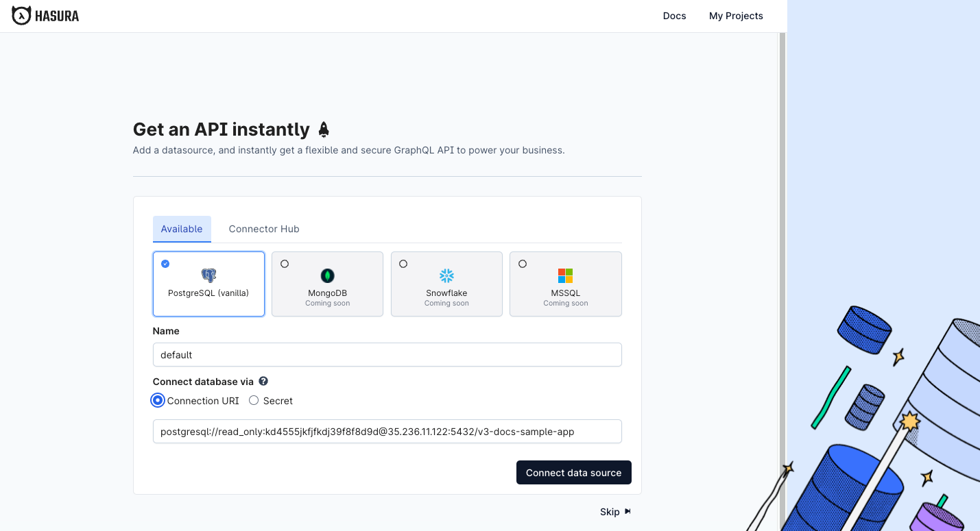Click 'Coming soon' under MSSQL
This screenshot has height=531, width=980.
point(566,303)
